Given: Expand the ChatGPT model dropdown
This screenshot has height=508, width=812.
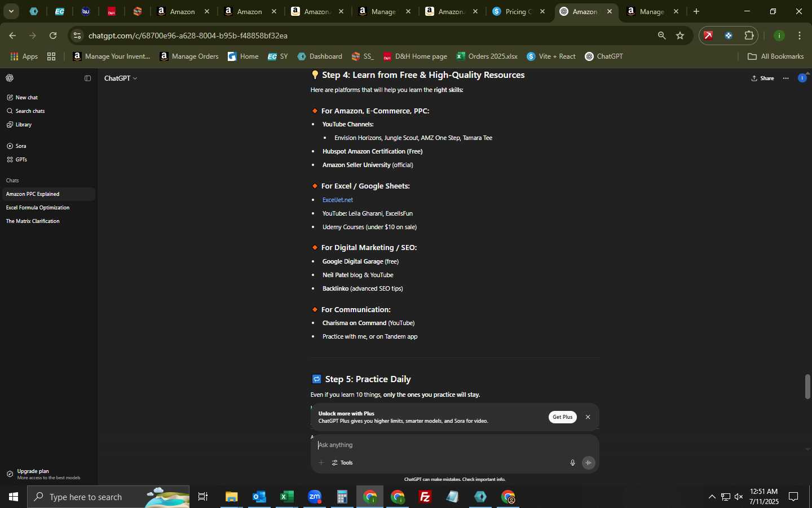Looking at the screenshot, I should tap(121, 78).
